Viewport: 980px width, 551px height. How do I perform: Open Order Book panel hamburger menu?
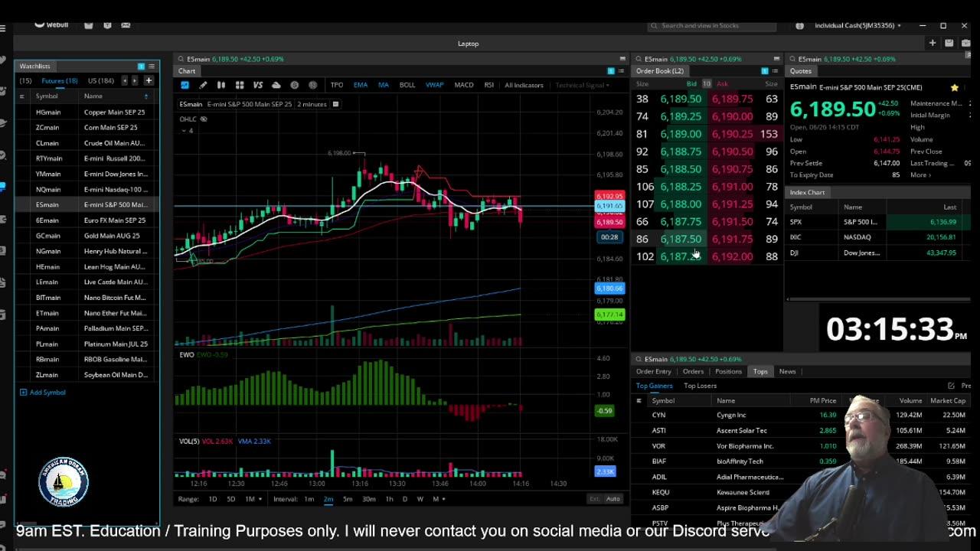(x=775, y=71)
